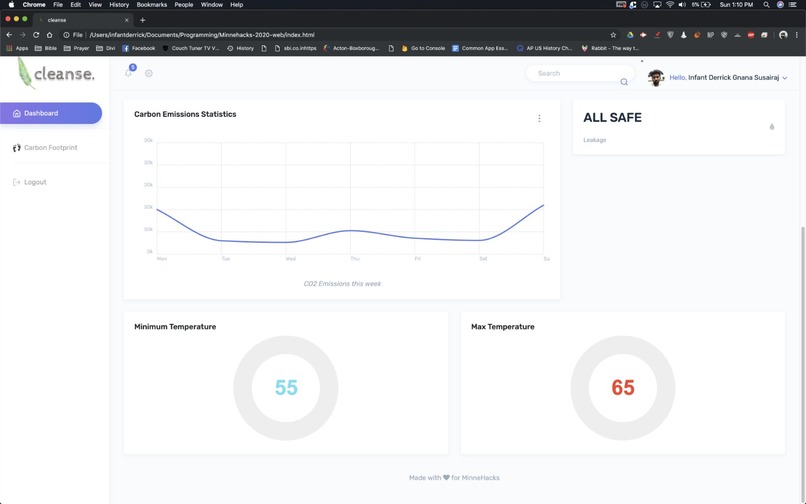Click the Chrome profile avatar in toolbar
Image resolution: width=806 pixels, height=504 pixels.
(783, 35)
